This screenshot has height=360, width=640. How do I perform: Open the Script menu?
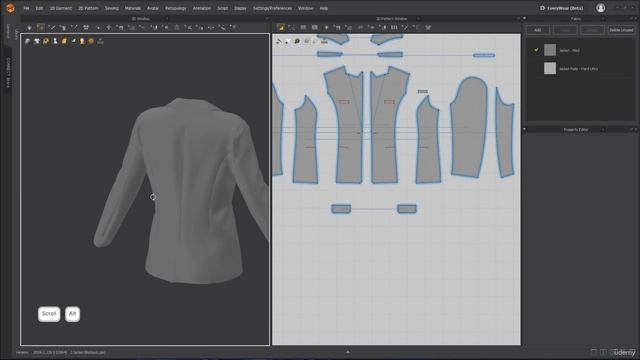(x=222, y=8)
